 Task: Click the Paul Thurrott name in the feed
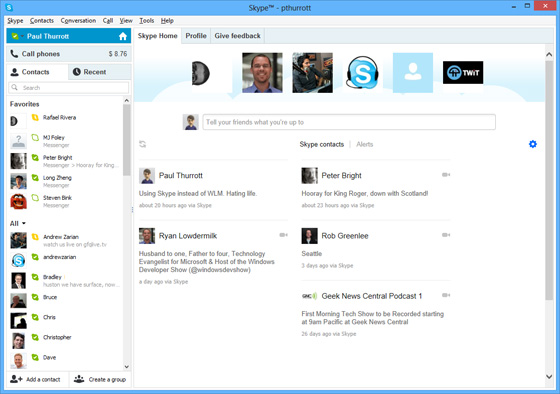pos(181,175)
